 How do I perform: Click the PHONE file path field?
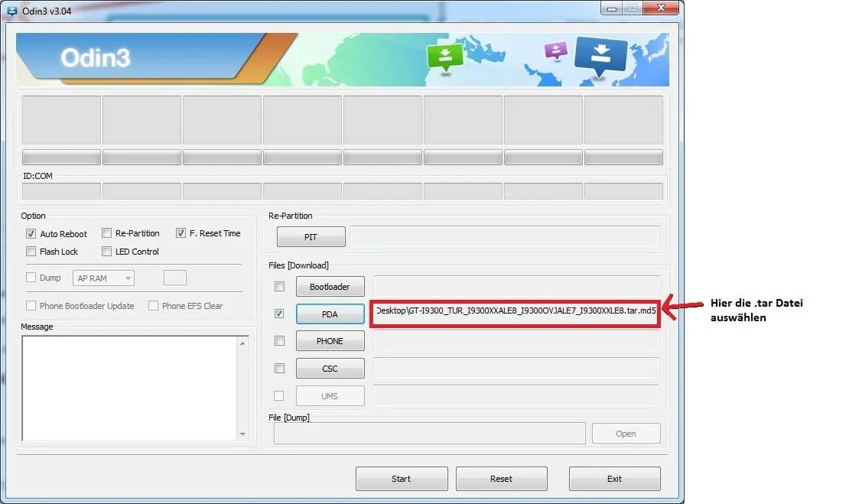516,341
